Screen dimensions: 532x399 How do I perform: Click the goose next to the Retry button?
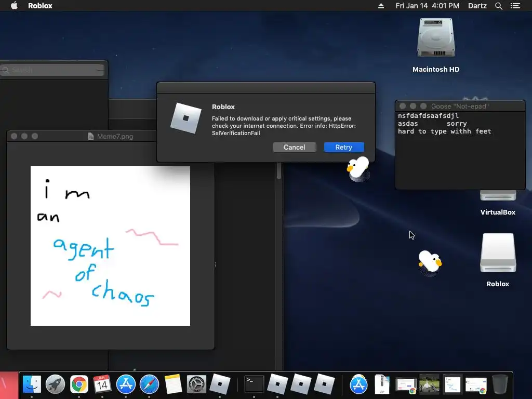click(358, 168)
